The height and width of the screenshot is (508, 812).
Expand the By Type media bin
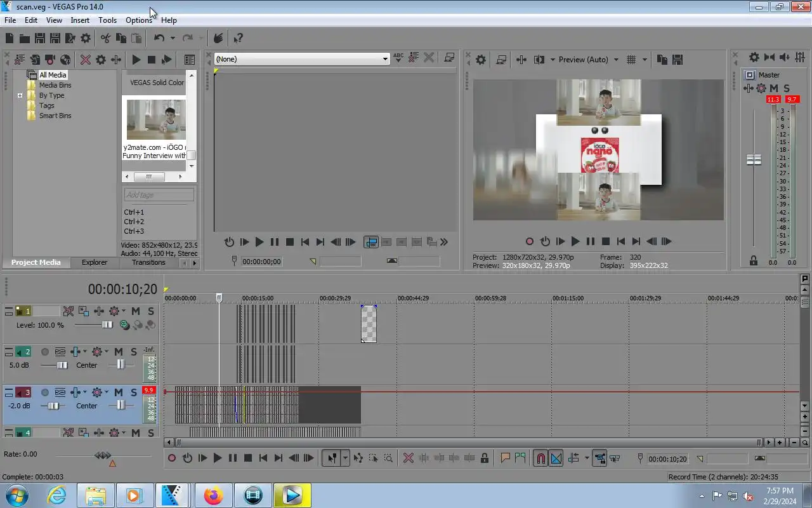tap(20, 96)
